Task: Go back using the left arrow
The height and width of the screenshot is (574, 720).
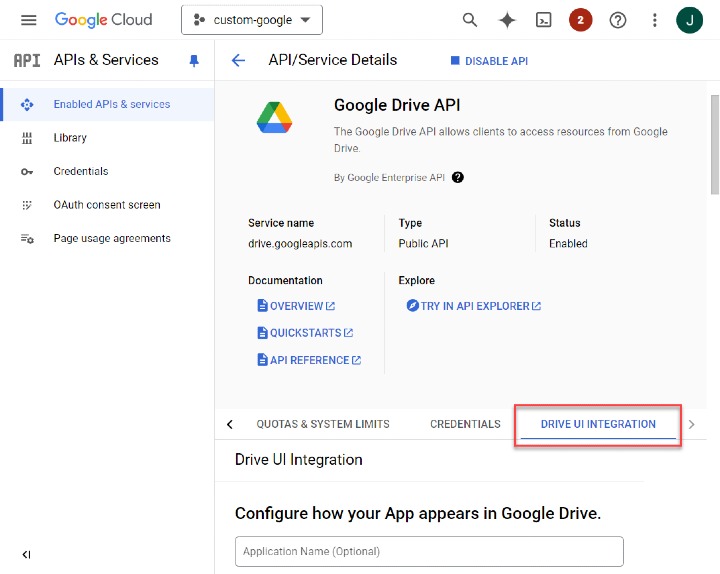Action: click(x=238, y=61)
